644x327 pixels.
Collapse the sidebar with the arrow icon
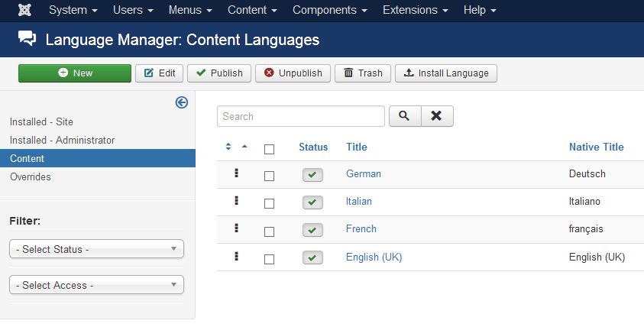182,102
